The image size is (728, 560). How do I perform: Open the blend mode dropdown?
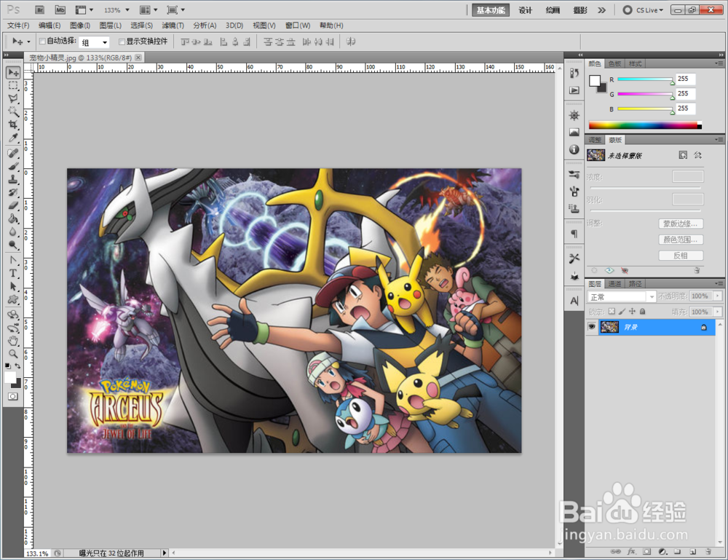click(621, 296)
